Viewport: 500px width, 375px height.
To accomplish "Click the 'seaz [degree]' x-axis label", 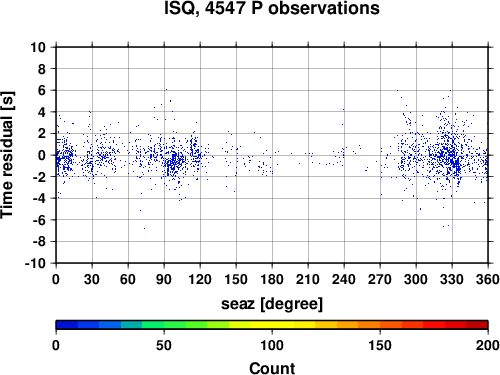I will click(x=272, y=304).
